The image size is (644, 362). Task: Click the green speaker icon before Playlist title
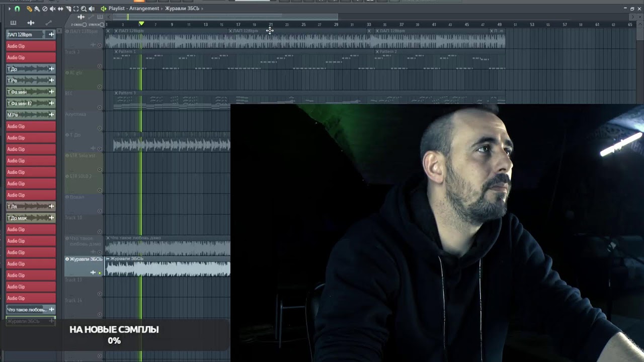pyautogui.click(x=103, y=9)
